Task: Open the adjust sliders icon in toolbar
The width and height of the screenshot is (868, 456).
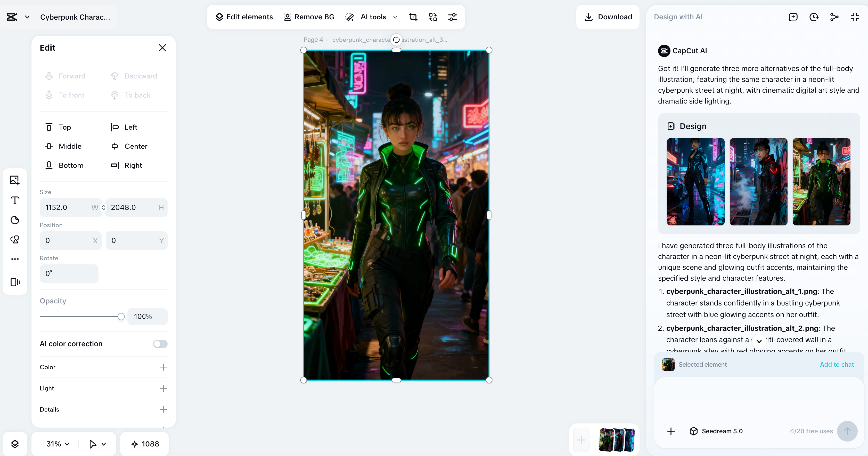Action: (452, 17)
